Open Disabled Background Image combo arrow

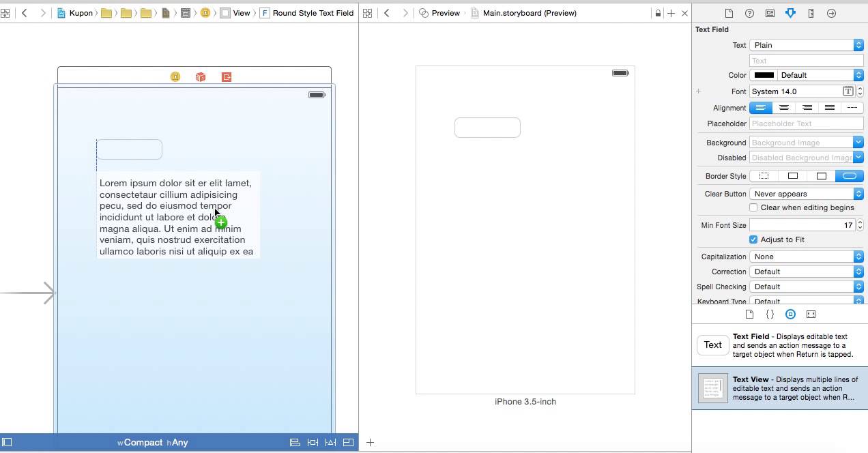[858, 158]
